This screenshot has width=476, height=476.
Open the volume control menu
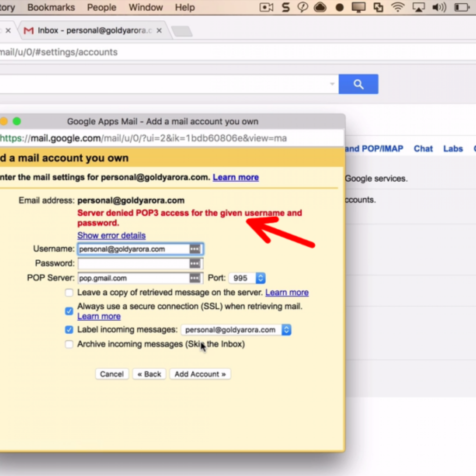439,7
